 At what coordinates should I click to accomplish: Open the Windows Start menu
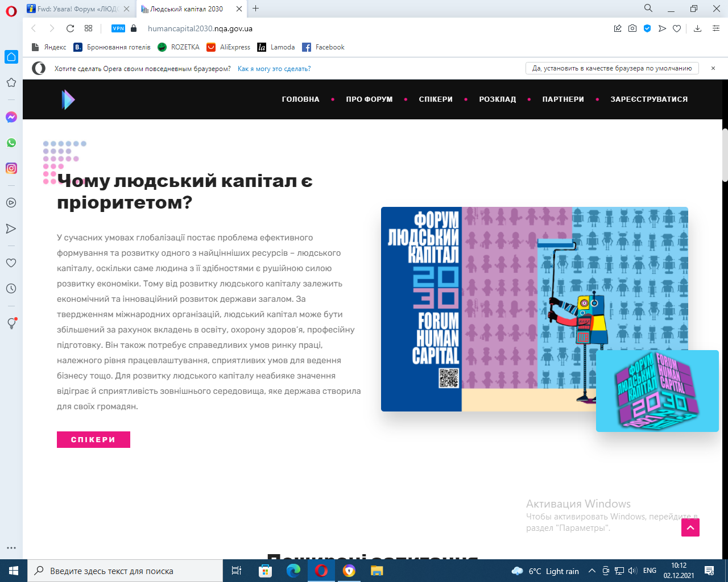pos(14,571)
